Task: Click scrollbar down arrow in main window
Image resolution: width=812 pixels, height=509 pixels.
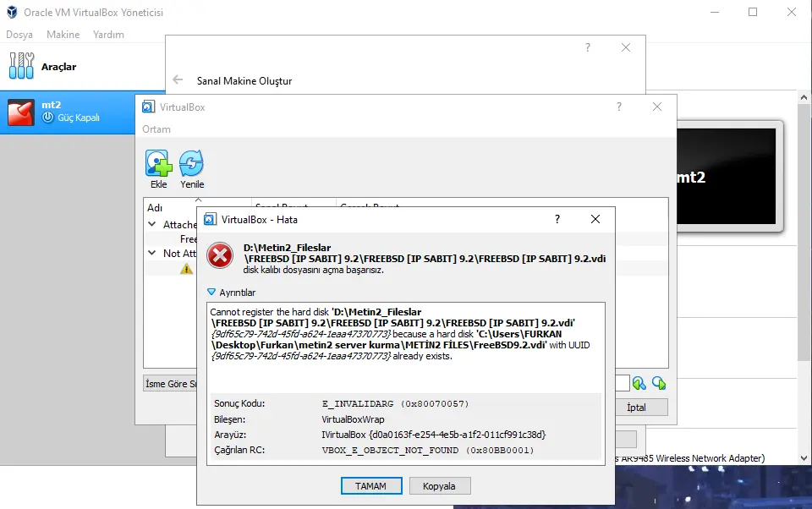Action: click(804, 457)
